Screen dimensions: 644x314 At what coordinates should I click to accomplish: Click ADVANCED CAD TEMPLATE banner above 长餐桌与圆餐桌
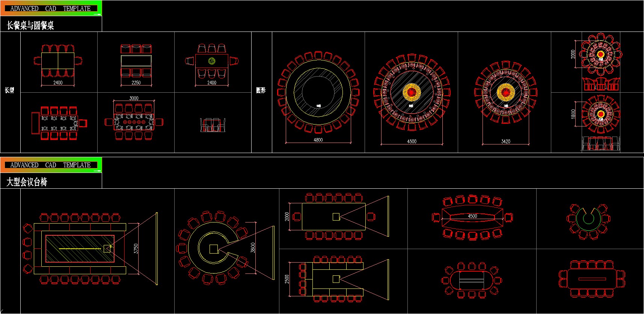click(x=51, y=8)
